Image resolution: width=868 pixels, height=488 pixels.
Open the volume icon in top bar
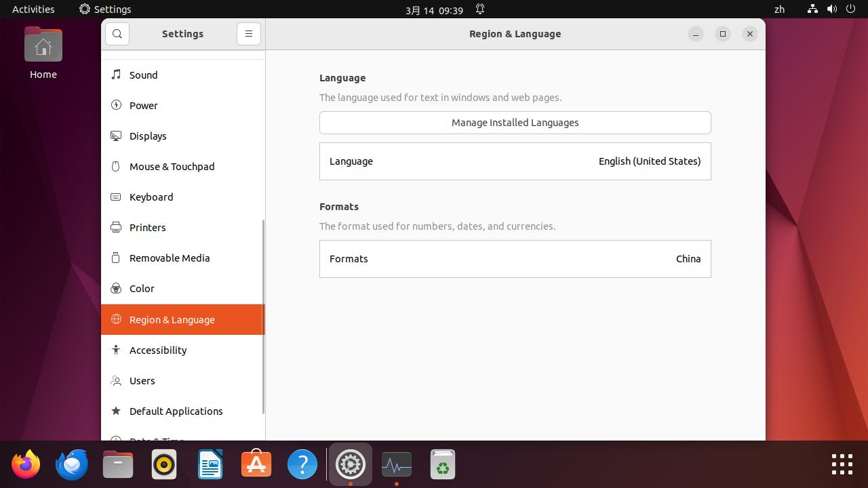pyautogui.click(x=832, y=9)
